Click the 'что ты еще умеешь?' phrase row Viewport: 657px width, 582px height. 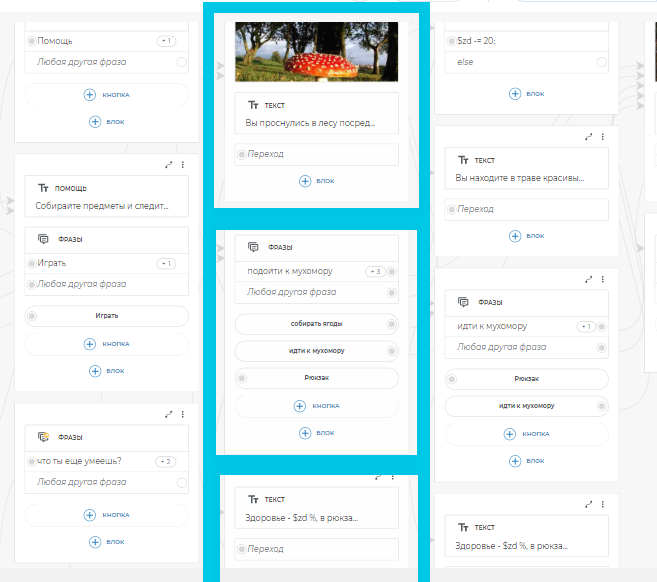point(107,461)
